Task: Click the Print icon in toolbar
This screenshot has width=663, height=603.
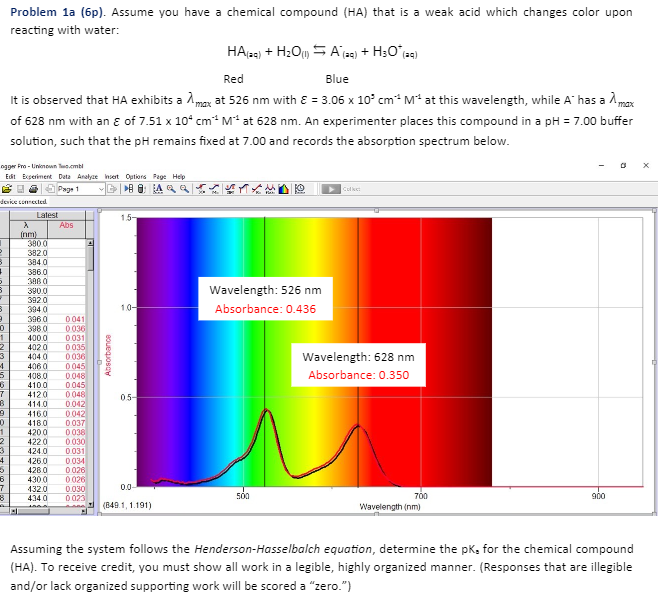Action: (33, 189)
